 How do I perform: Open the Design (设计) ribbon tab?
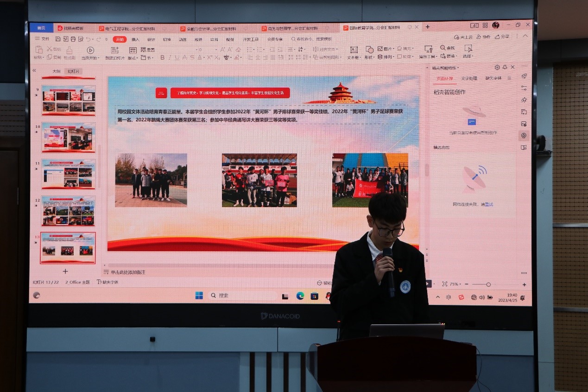[x=151, y=39]
